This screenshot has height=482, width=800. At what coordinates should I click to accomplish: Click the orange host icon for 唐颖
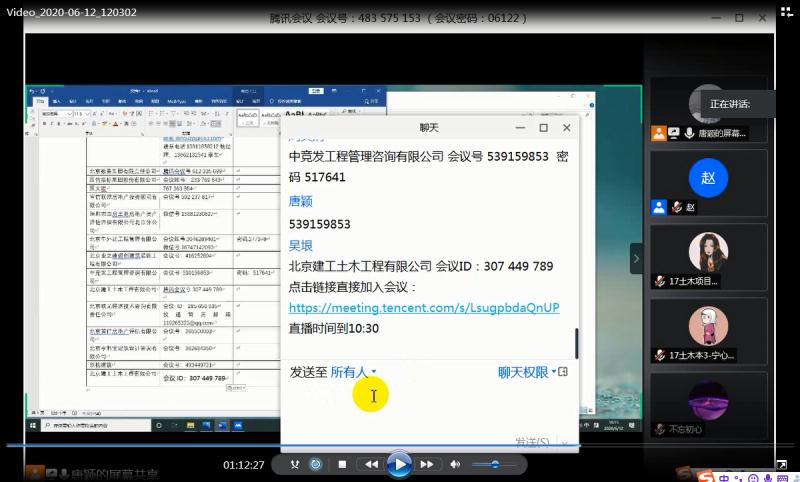pos(659,134)
